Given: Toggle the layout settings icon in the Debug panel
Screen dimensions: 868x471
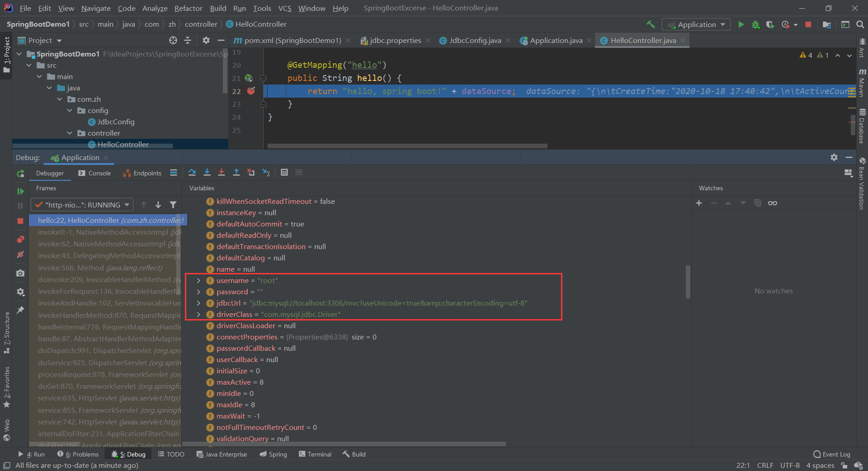Looking at the screenshot, I should point(848,173).
